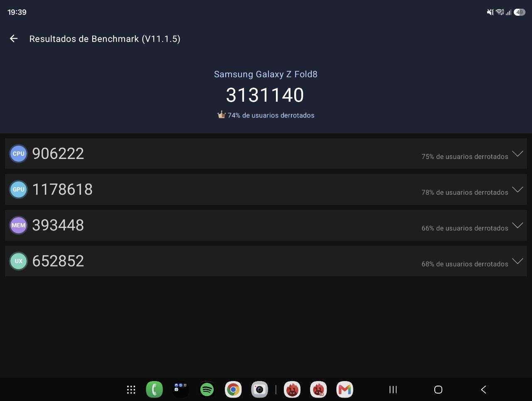
Task: Tap the CPU badge icon
Action: coord(18,154)
